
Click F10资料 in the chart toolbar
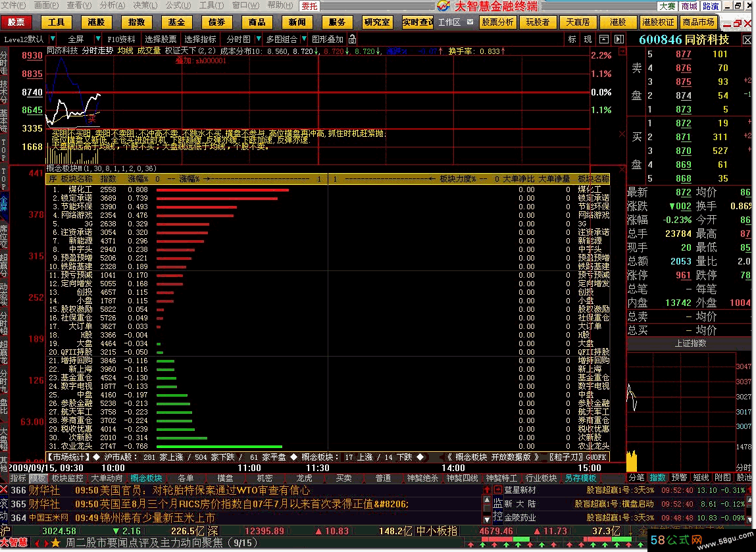(121, 39)
